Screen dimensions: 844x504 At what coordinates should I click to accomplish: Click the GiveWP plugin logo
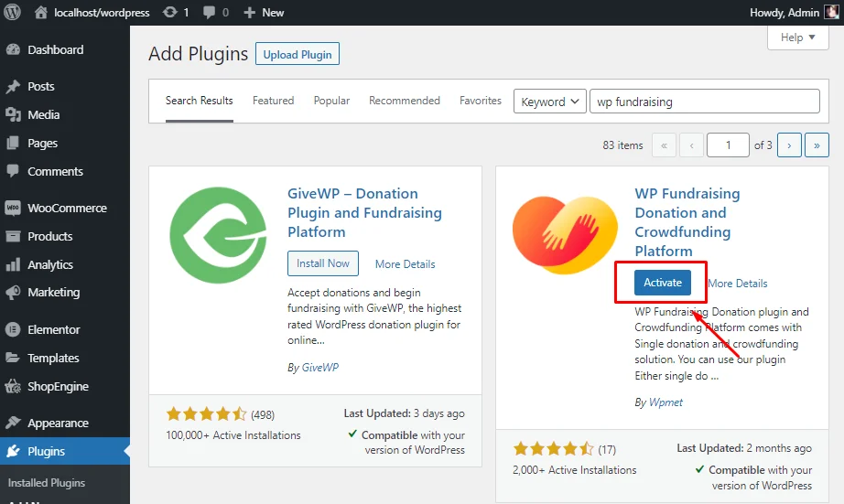coord(217,234)
